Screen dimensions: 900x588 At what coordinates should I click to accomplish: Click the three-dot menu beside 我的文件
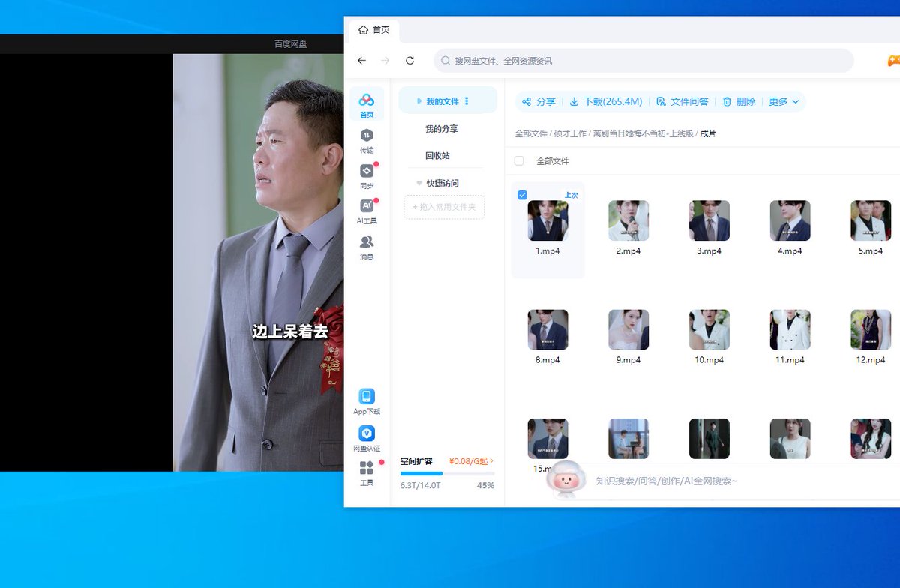(466, 101)
